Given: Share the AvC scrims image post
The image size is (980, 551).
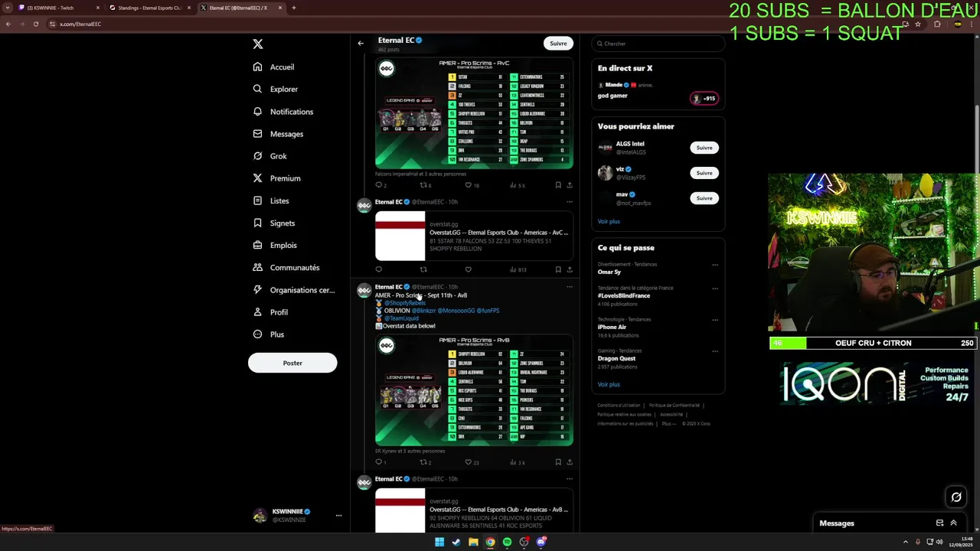Looking at the screenshot, I should click(x=569, y=185).
